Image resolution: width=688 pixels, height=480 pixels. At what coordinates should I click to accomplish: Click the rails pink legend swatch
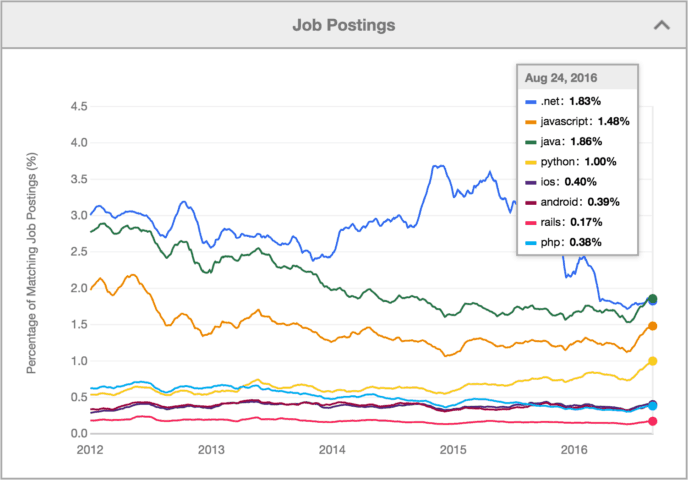coord(529,222)
